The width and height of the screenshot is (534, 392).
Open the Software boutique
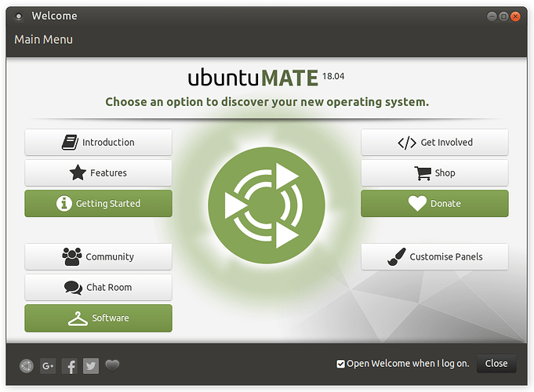tap(98, 318)
